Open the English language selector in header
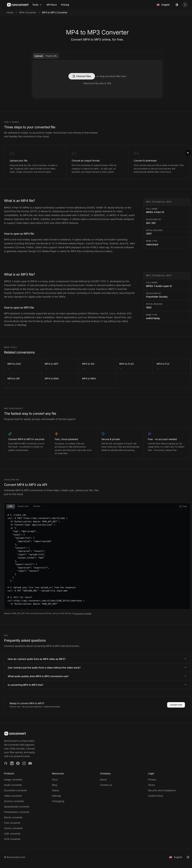Image resolution: width=192 pixels, height=868 pixels. (x=163, y=5)
